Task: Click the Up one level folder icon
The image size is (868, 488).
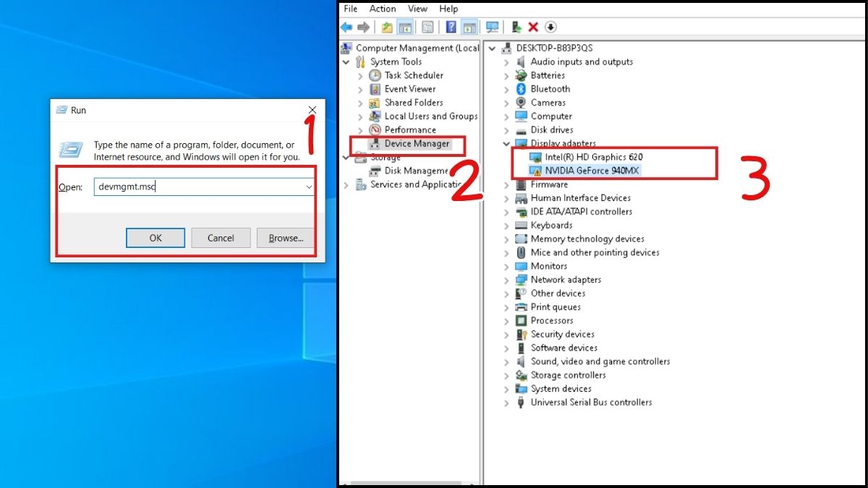Action: click(x=388, y=27)
